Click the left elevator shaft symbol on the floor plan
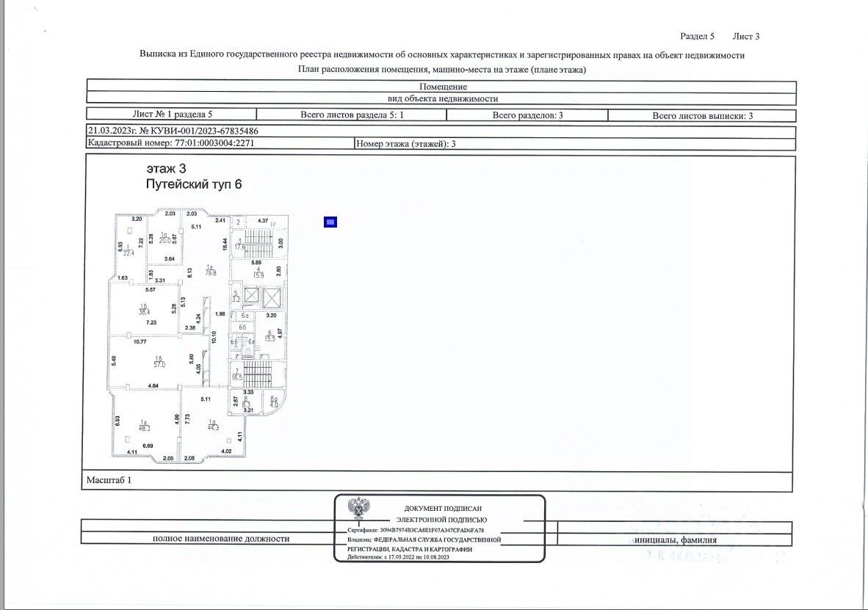Image resolution: width=868 pixels, height=610 pixels. (251, 296)
